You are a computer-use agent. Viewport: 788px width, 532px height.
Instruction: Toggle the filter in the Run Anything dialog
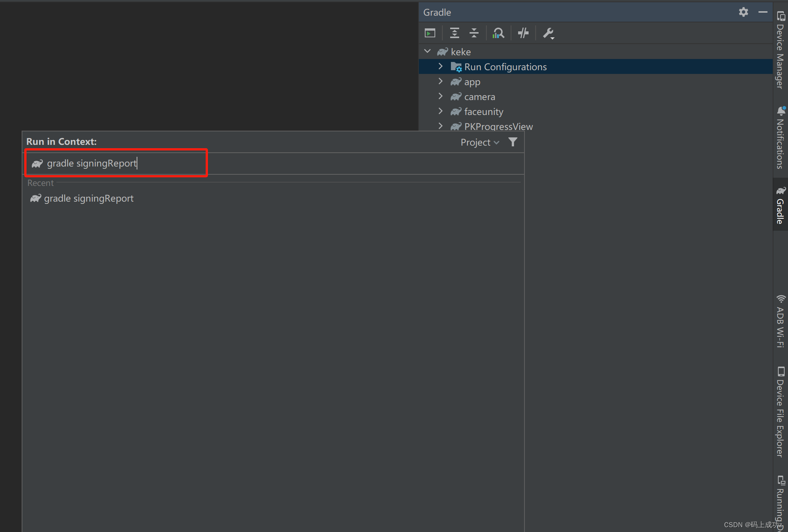click(513, 142)
